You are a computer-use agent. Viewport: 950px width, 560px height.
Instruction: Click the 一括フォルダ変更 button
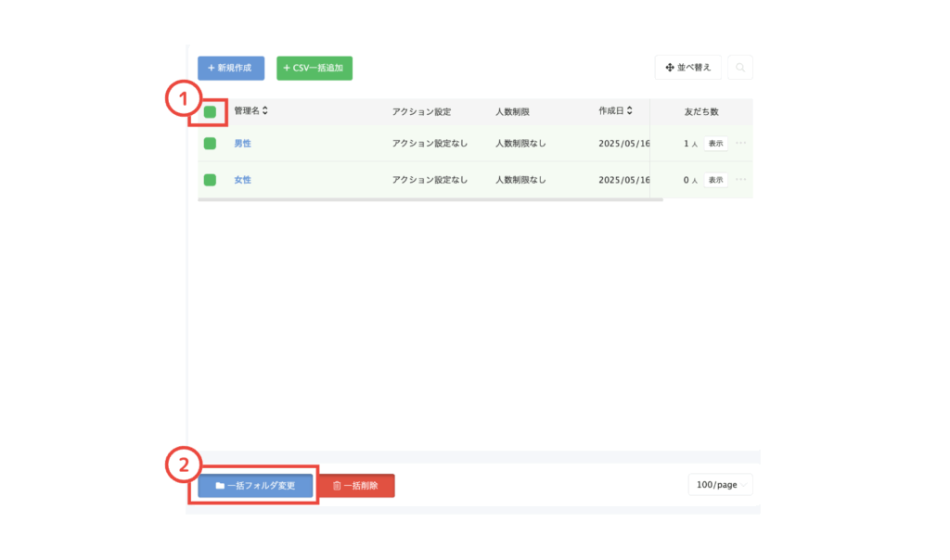point(255,486)
